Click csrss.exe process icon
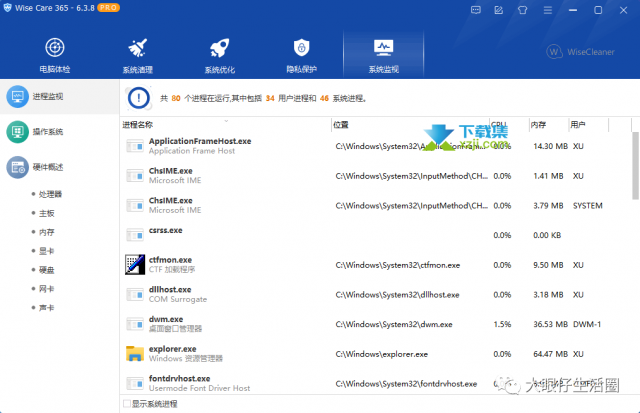 pos(135,235)
